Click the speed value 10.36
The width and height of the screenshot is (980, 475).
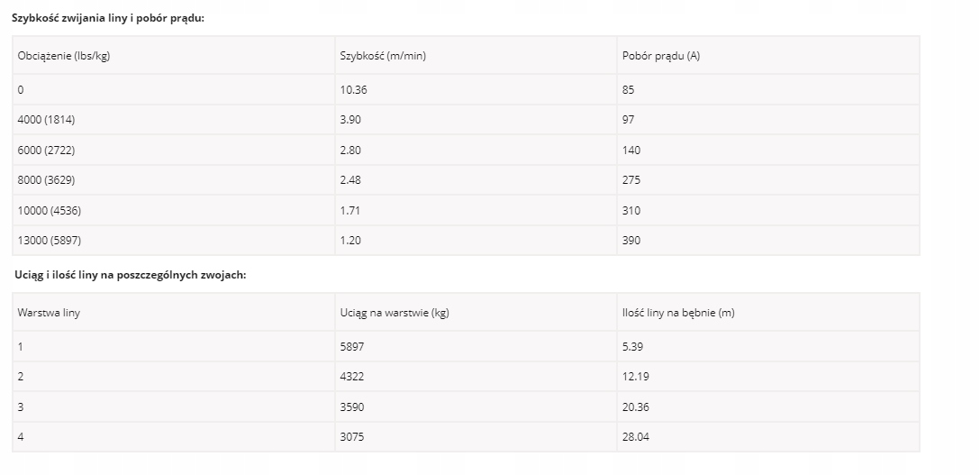pyautogui.click(x=354, y=90)
